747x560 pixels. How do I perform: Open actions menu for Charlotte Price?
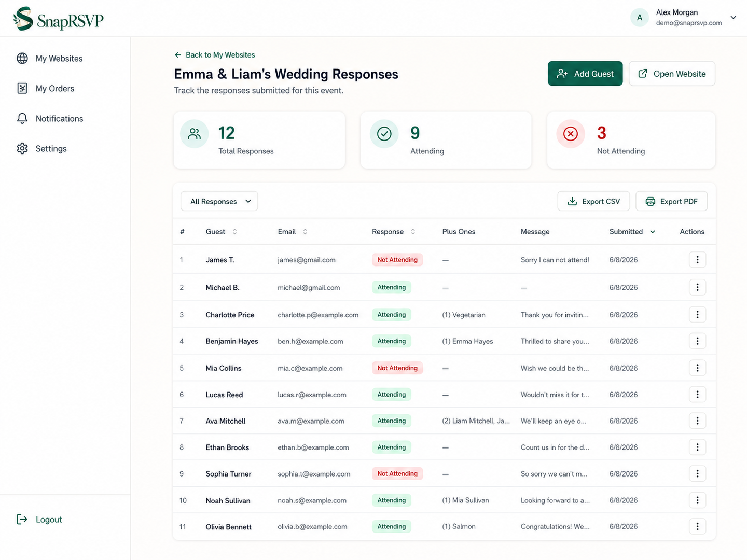click(697, 315)
